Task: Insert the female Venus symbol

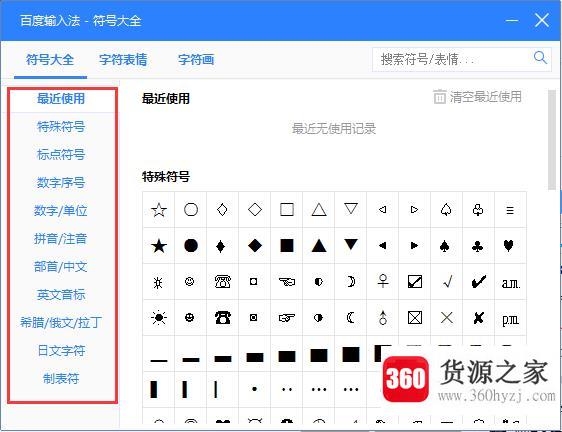Action: click(383, 282)
